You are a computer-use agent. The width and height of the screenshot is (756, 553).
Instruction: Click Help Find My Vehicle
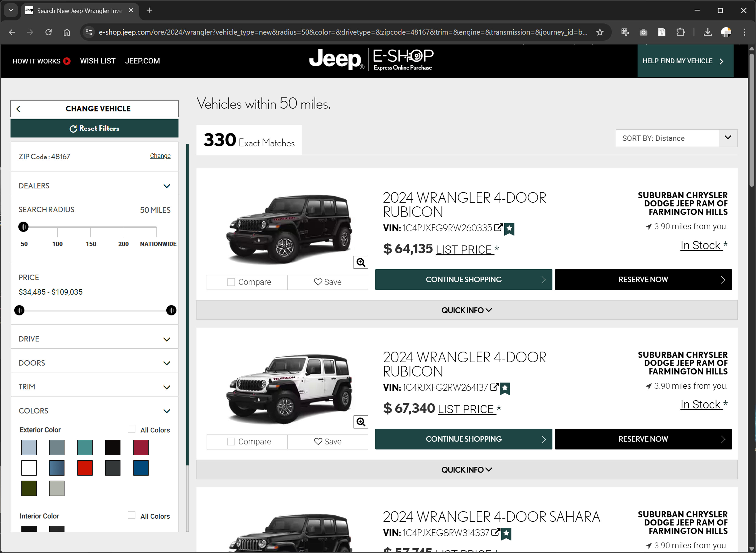click(685, 61)
